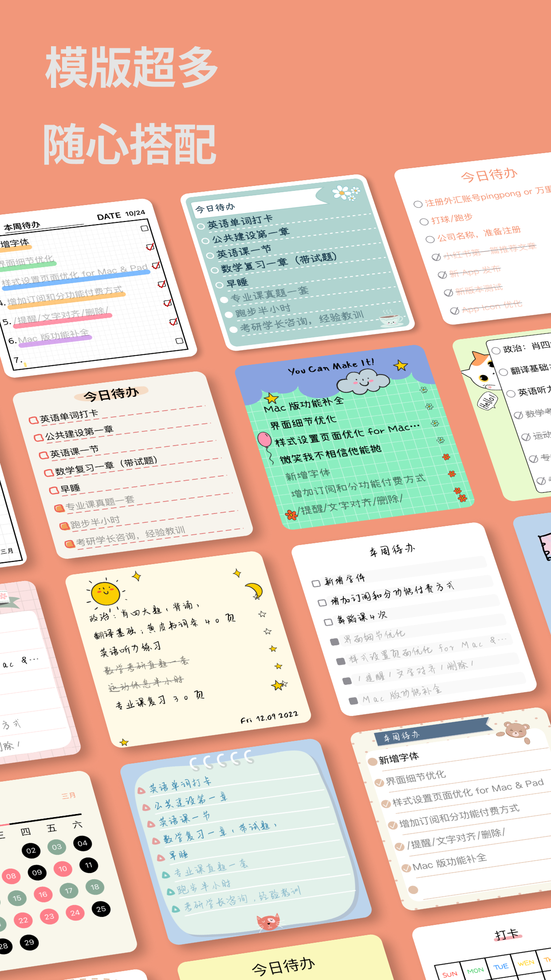
Task: Check the red box for 公共建设第一章 on beige card
Action: [39, 438]
